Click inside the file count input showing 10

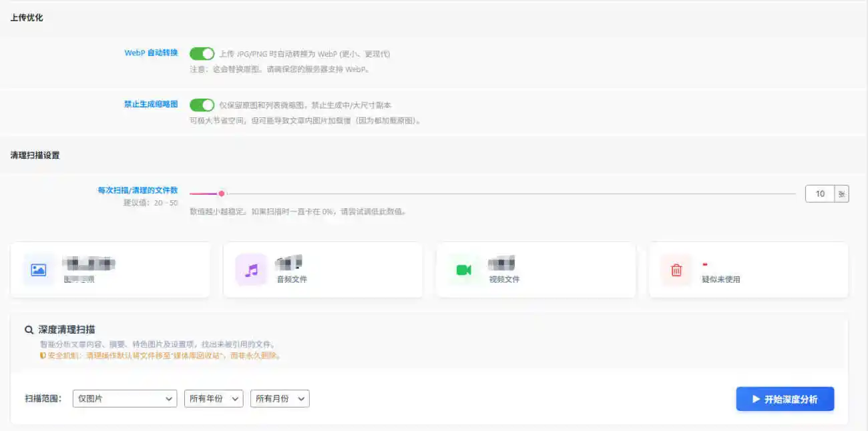coord(819,193)
